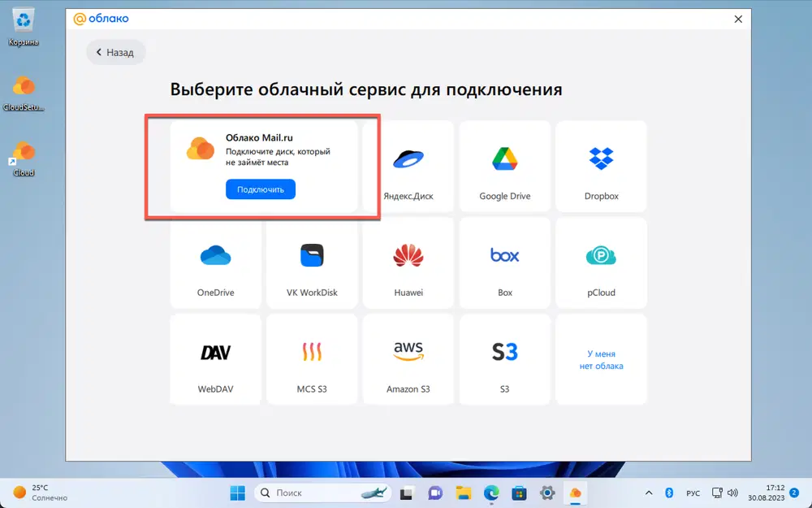This screenshot has height=508, width=812.
Task: Select the Dropbox service tile
Action: pyautogui.click(x=601, y=167)
